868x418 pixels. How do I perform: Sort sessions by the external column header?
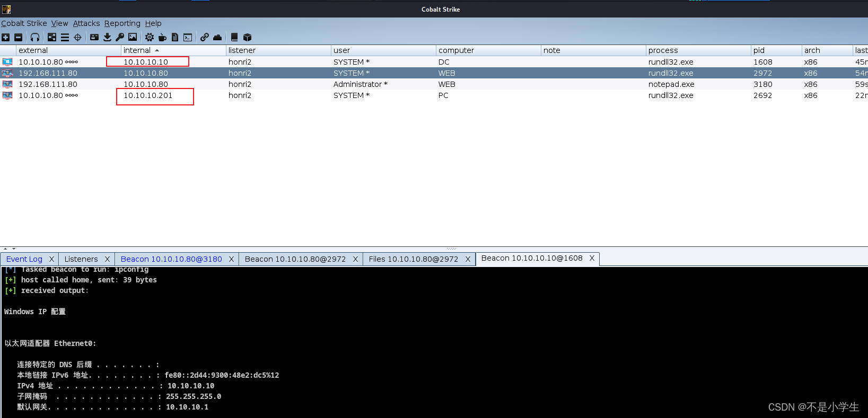[x=68, y=50]
